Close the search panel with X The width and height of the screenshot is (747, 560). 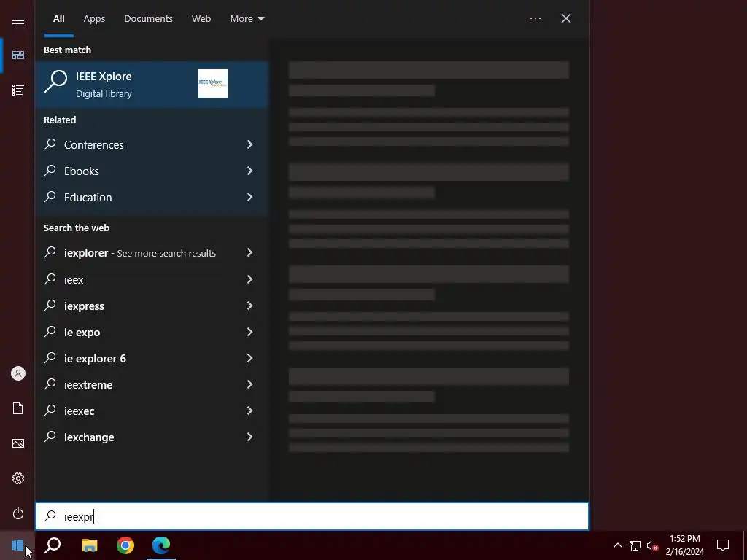[x=566, y=18]
